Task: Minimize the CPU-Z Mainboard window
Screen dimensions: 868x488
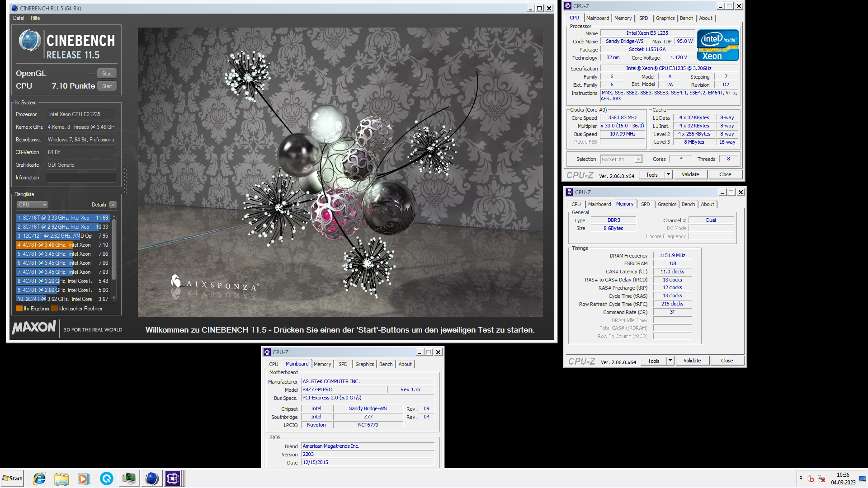Action: click(420, 352)
